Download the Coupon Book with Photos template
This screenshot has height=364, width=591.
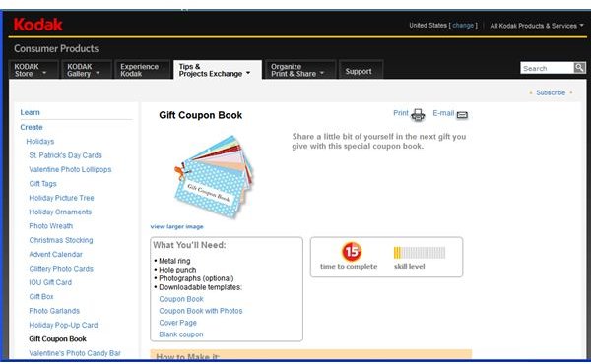pos(201,311)
